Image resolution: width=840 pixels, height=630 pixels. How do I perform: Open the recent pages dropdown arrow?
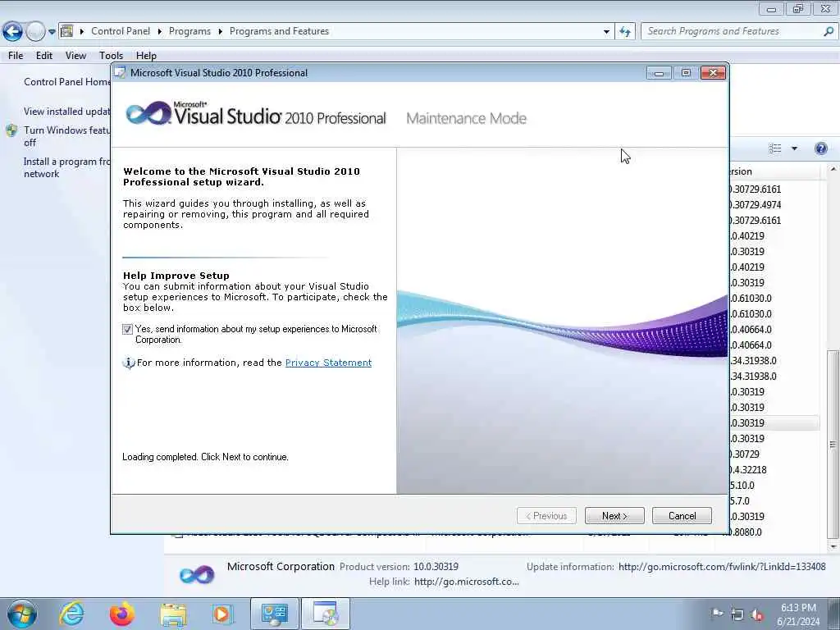point(52,32)
